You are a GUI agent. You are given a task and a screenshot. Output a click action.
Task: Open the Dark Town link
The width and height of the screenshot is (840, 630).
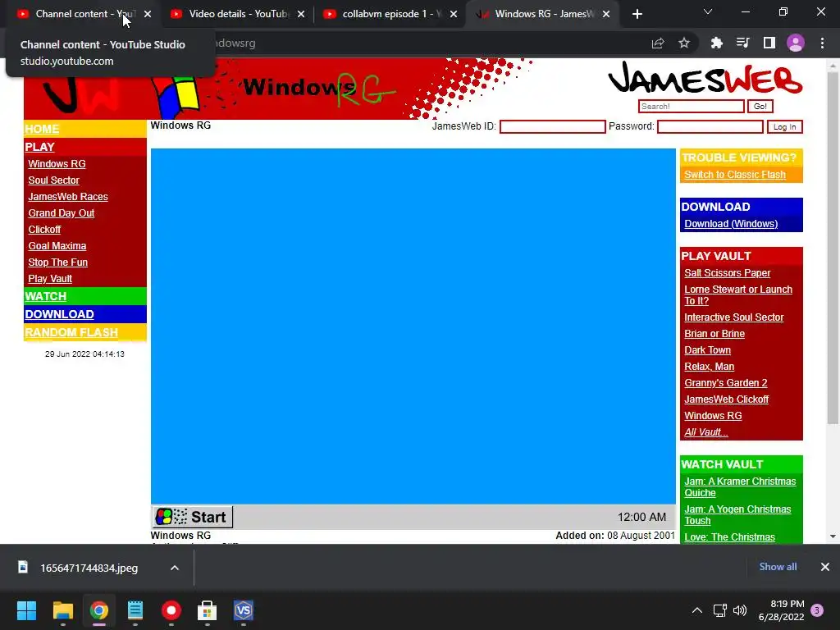[707, 350]
